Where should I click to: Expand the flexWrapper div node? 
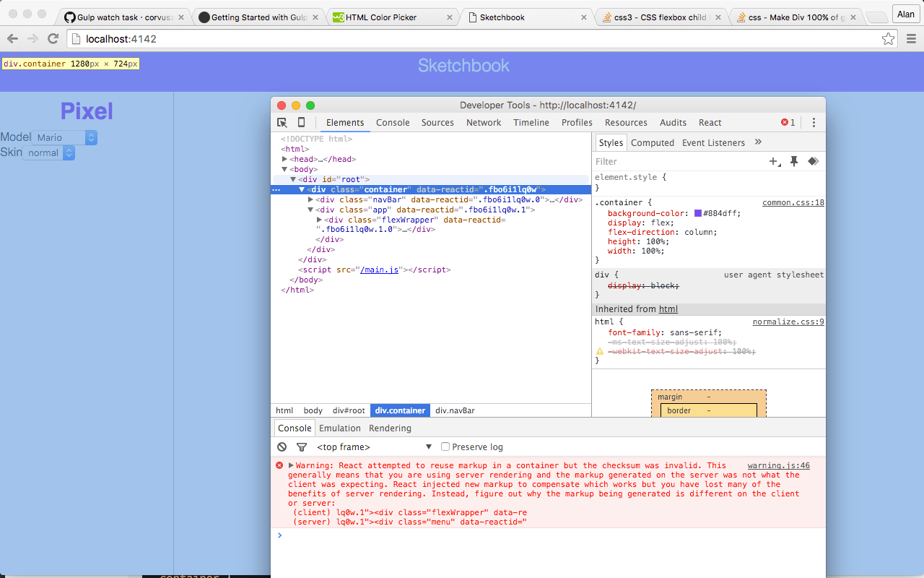point(319,220)
